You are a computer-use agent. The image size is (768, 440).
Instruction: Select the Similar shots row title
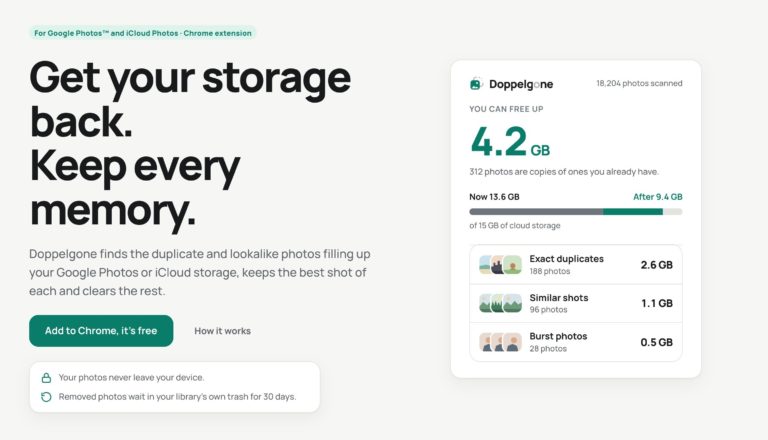pyautogui.click(x=558, y=298)
